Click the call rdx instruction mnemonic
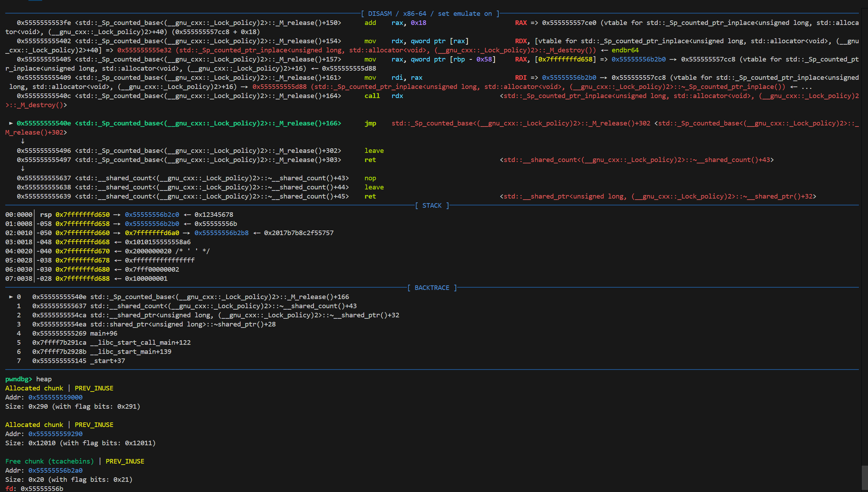868x492 pixels. [x=372, y=96]
